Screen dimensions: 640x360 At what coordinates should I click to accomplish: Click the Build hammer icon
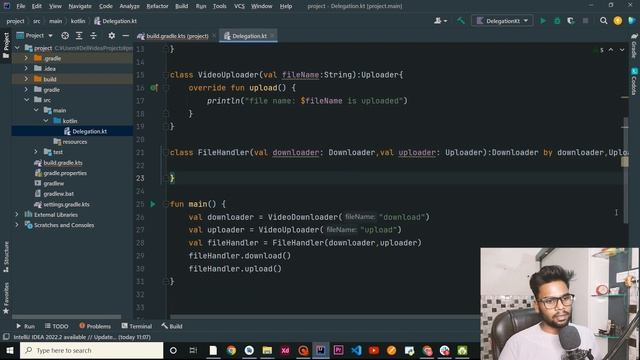coord(460,20)
